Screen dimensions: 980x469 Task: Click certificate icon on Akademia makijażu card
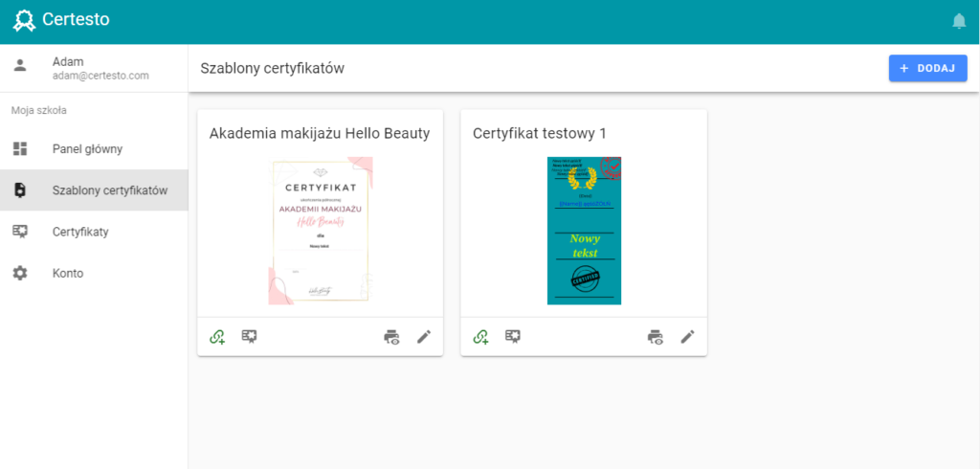250,336
